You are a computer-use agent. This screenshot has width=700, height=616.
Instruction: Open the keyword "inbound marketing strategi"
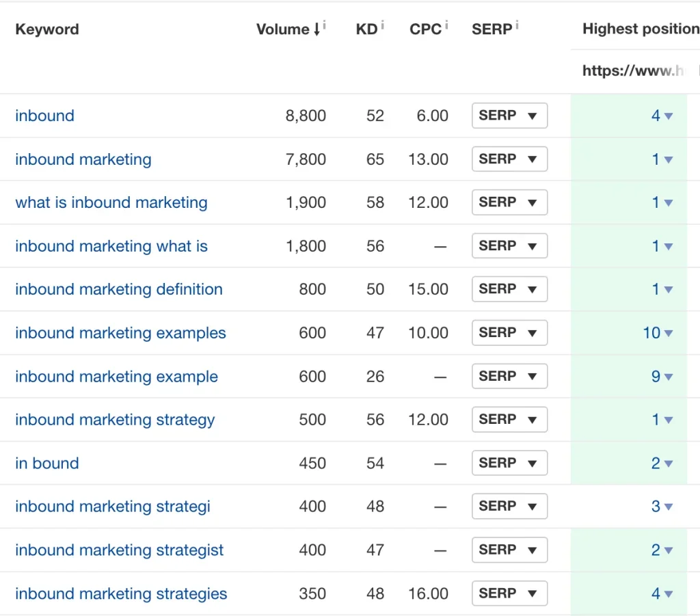click(112, 507)
